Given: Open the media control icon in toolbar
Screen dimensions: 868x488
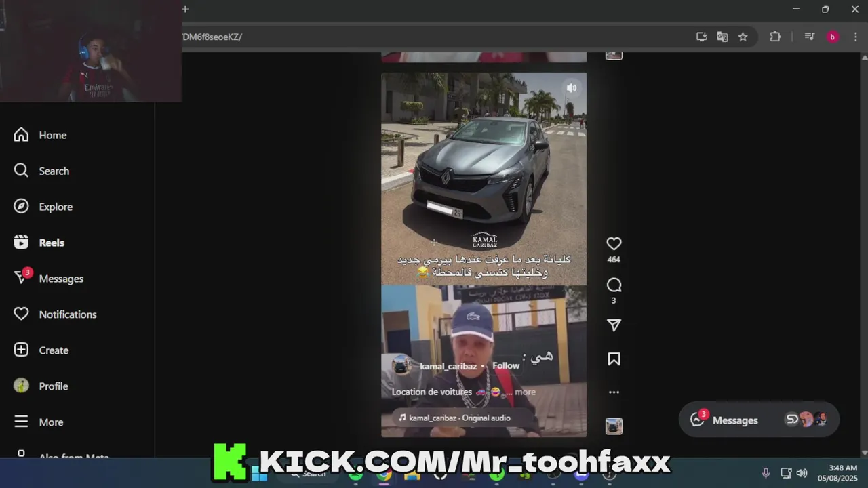Looking at the screenshot, I should click(809, 37).
